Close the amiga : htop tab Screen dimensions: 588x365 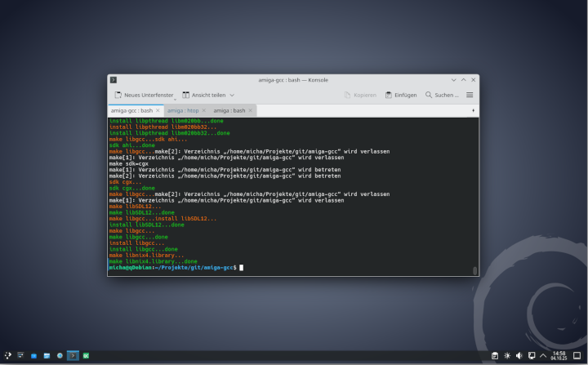(x=204, y=109)
